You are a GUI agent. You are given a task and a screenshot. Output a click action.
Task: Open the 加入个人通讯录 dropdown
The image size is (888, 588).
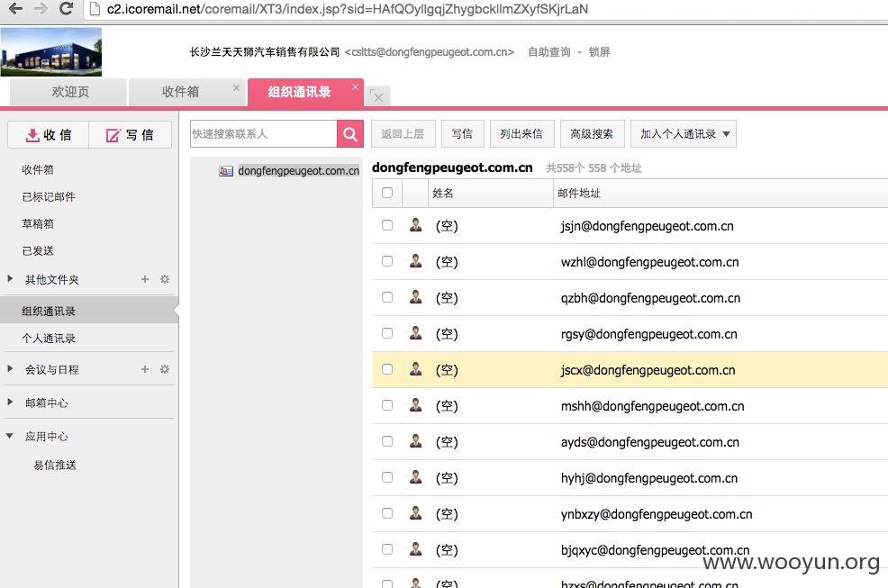click(684, 133)
